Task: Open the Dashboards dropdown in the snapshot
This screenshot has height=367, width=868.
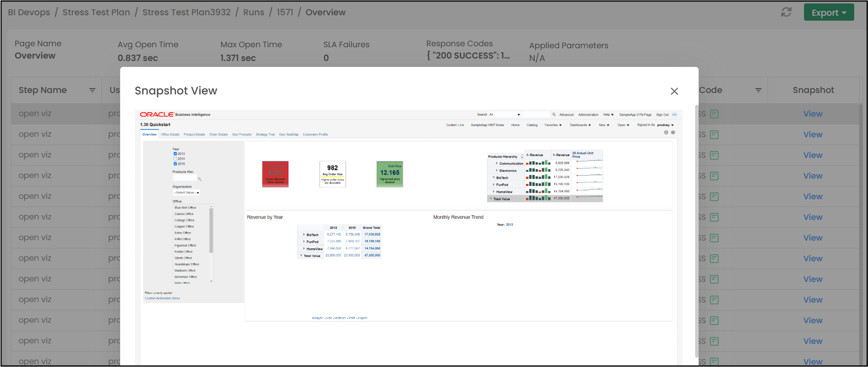Action: coord(580,125)
